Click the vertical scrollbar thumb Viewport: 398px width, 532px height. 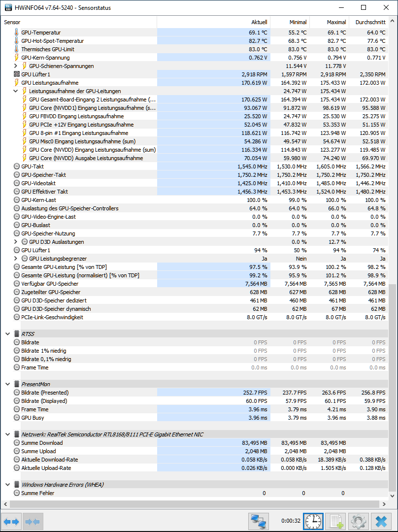393,387
